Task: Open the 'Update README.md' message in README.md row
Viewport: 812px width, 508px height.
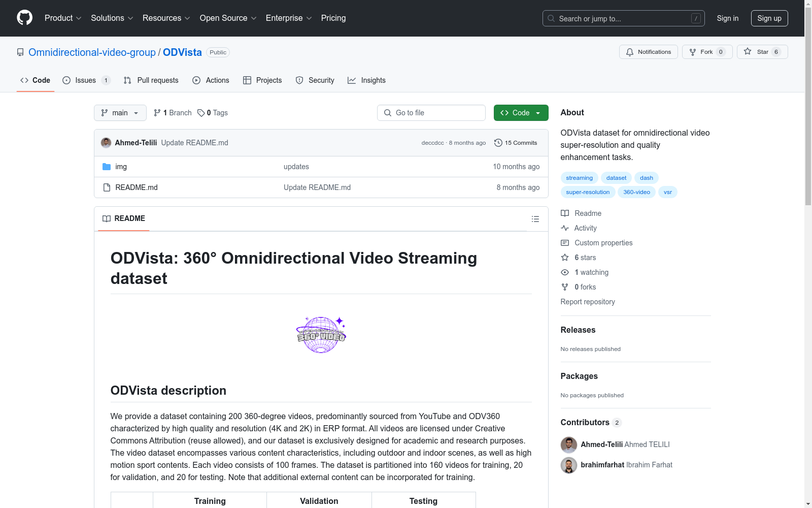Action: click(317, 187)
